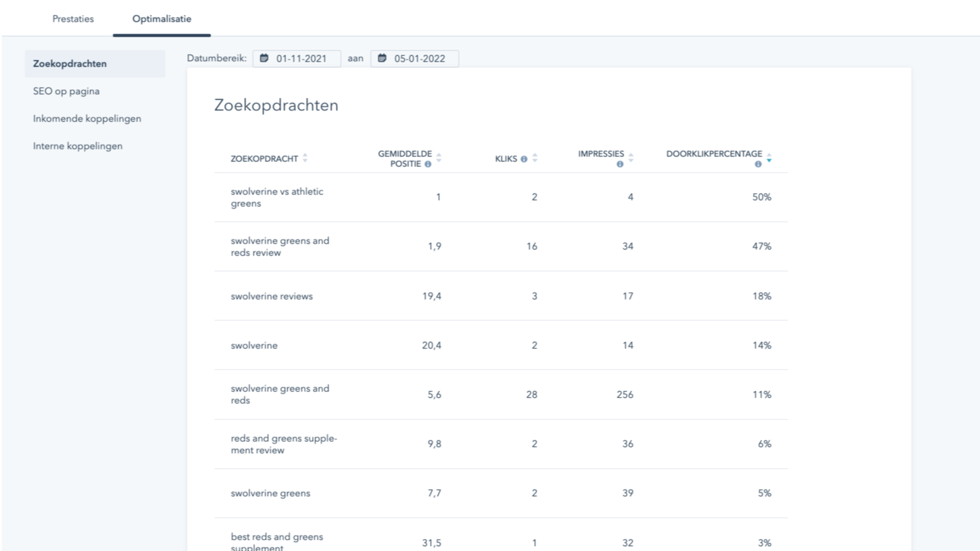The width and height of the screenshot is (980, 551).
Task: Select 'reds and greens supplement review' query
Action: click(x=284, y=444)
